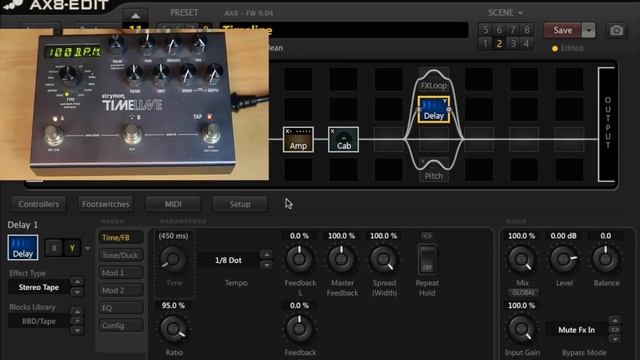Screen dimensions: 640x360
Task: Click the Level knob
Action: point(563,259)
